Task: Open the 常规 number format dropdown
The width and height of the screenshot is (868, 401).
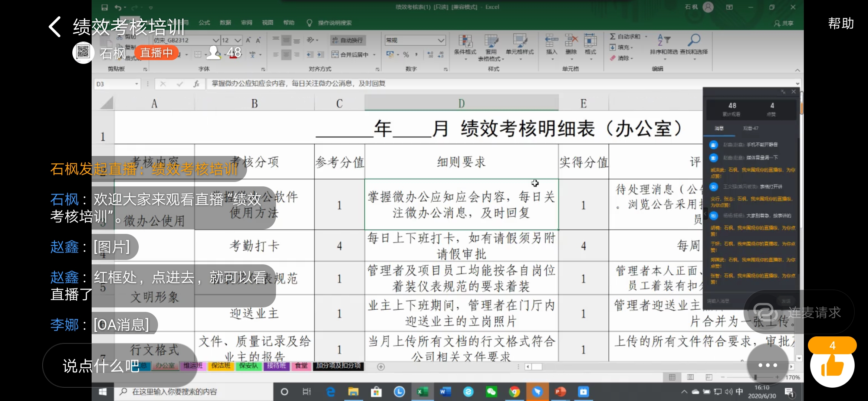Action: pos(441,40)
